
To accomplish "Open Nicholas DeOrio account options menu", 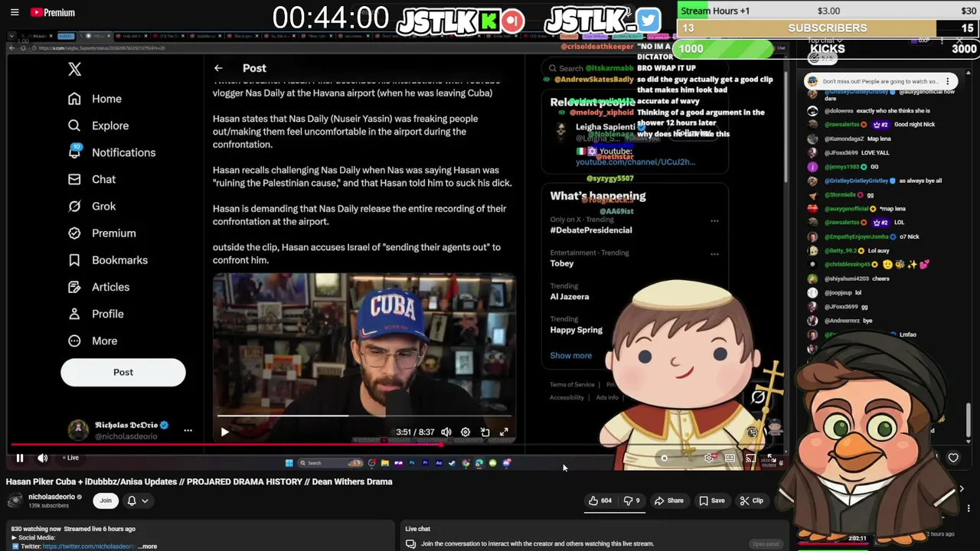I will [x=188, y=430].
